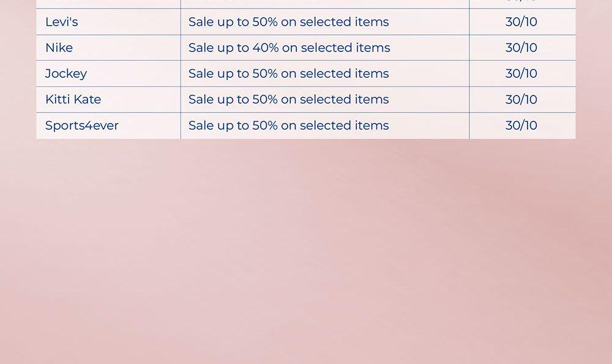Click the 30/10 date in Levi's row
The height and width of the screenshot is (364, 612).
(521, 22)
